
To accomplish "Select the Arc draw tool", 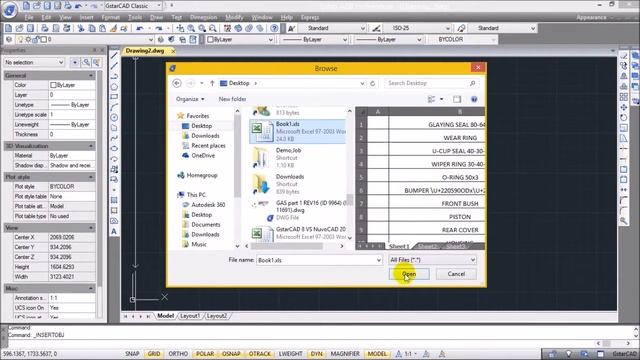I will [x=114, y=107].
